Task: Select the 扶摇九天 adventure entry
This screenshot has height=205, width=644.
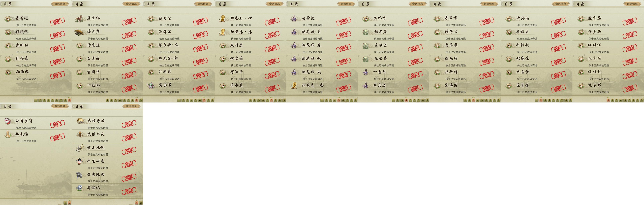Action: coord(107,136)
